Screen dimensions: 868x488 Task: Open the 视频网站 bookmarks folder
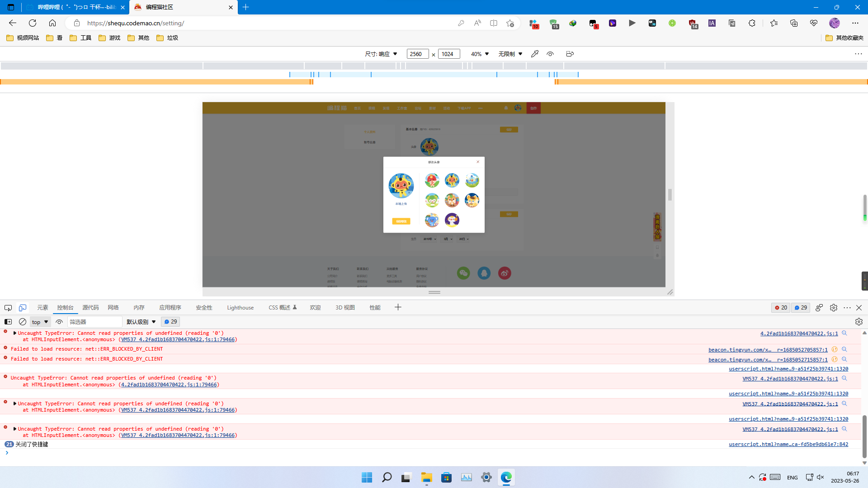point(23,38)
